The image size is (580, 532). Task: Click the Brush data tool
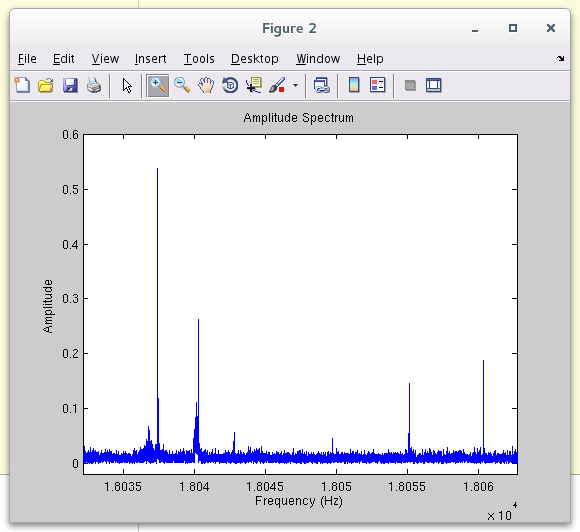(277, 85)
